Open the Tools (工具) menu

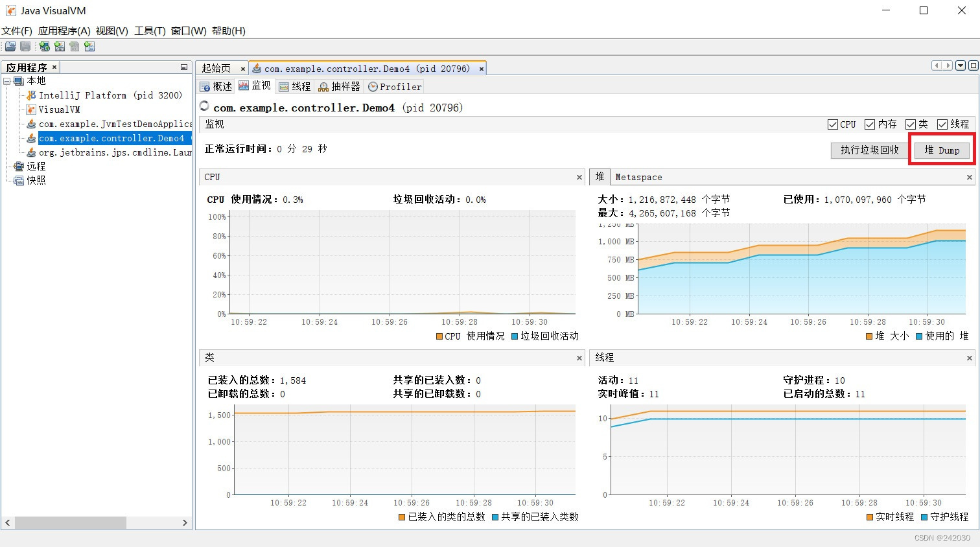point(150,31)
